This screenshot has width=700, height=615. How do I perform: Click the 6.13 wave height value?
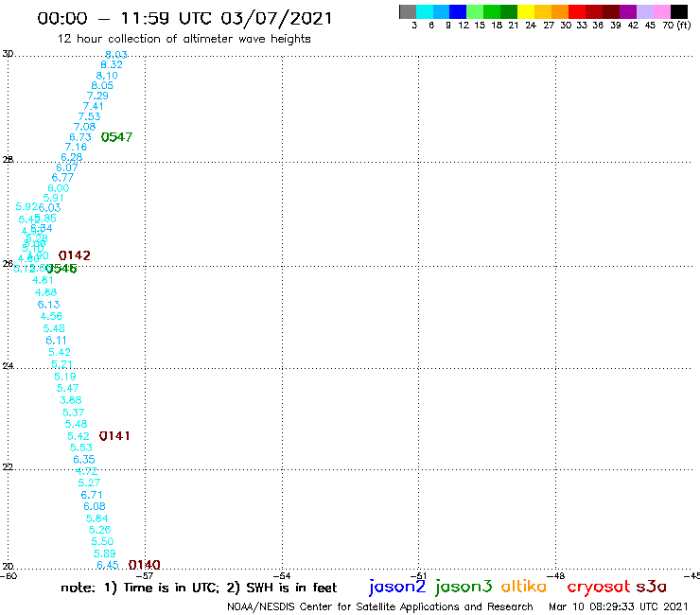coord(48,305)
